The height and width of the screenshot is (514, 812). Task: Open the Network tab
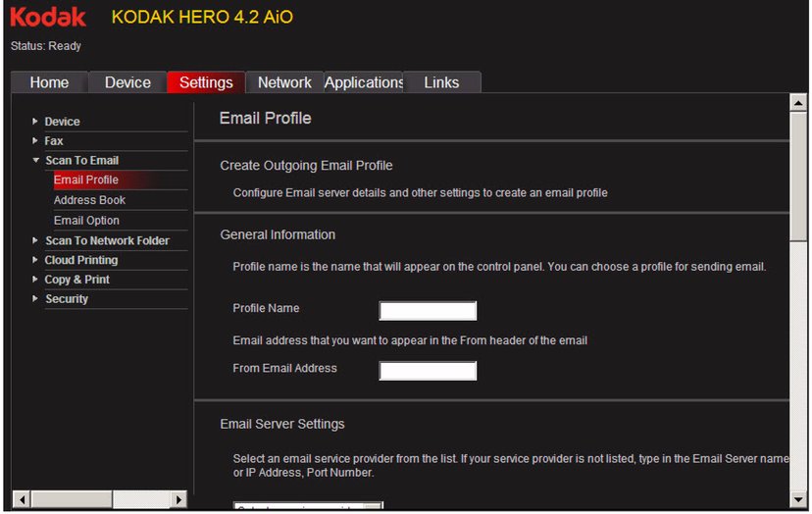click(284, 82)
